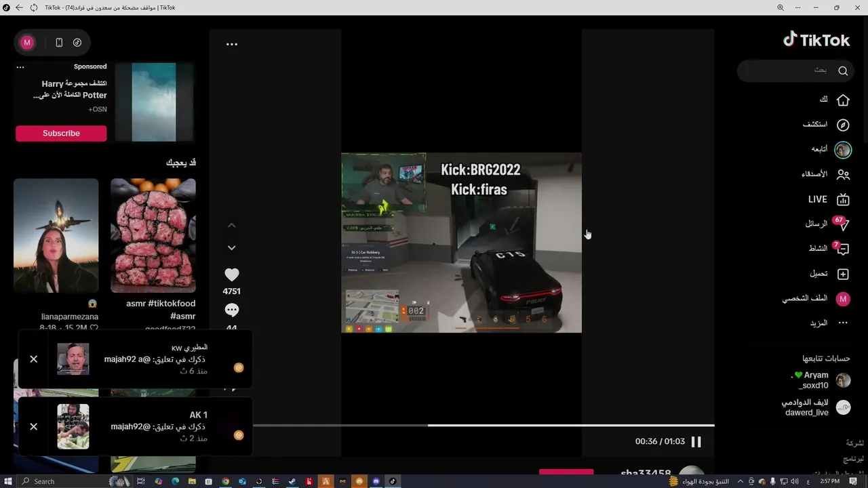Click the 4751 likes count
Screen dimensions: 868x488
pos(232,291)
